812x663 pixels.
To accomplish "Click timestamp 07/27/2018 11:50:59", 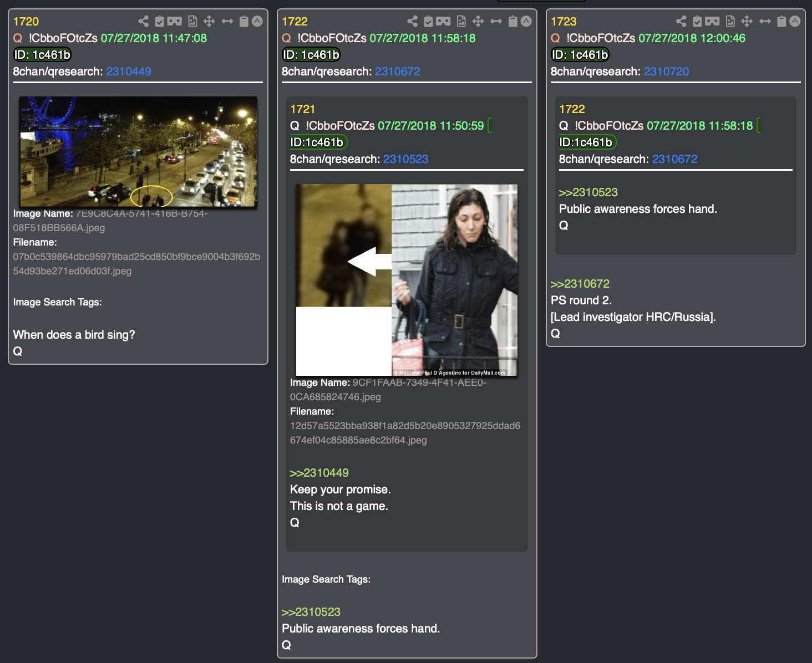I will [x=431, y=126].
